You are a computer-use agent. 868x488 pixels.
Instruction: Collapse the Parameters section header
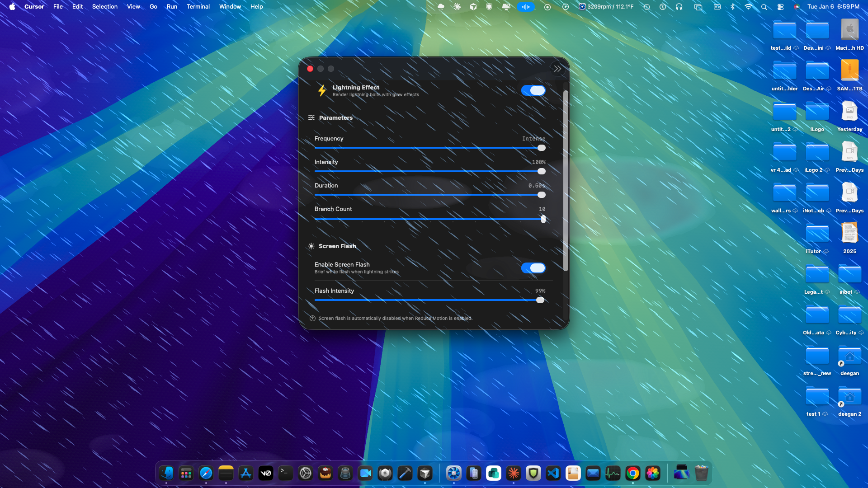(335, 117)
